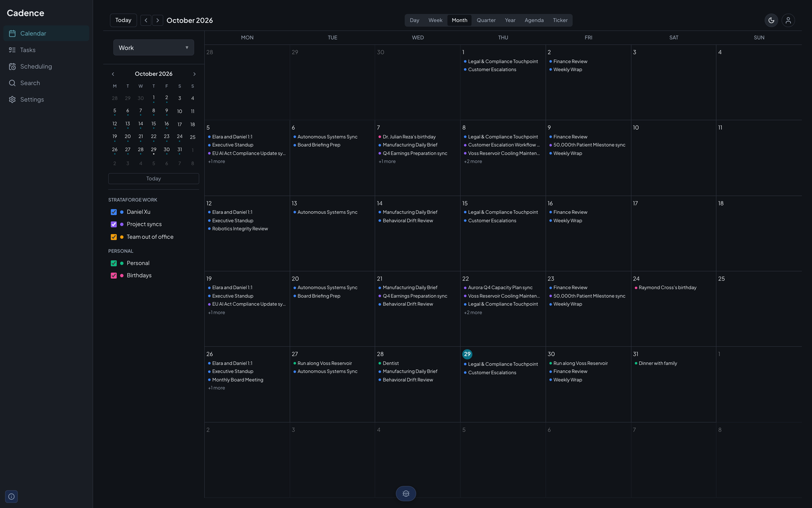The image size is (812, 508).
Task: Open the Work calendar set dropdown
Action: (x=153, y=47)
